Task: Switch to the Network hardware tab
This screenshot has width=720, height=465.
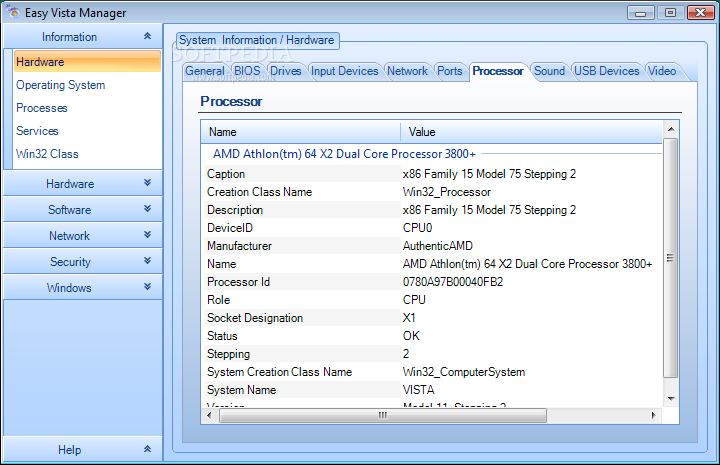Action: click(407, 71)
